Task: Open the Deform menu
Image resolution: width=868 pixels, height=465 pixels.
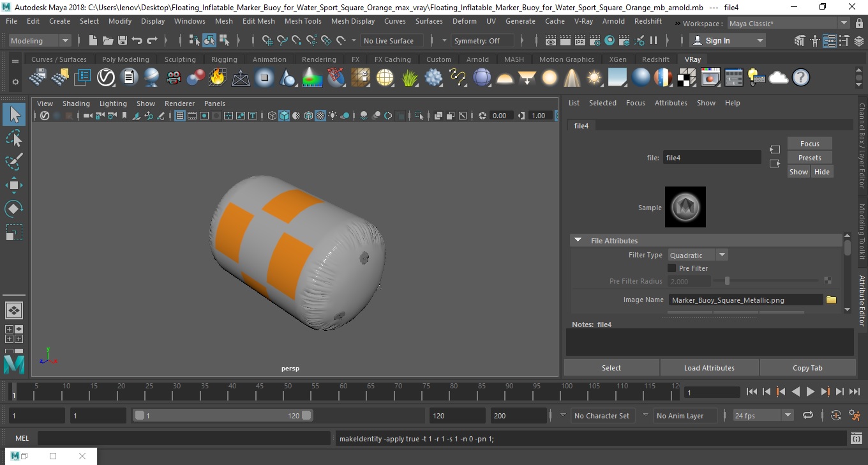Action: [x=465, y=21]
